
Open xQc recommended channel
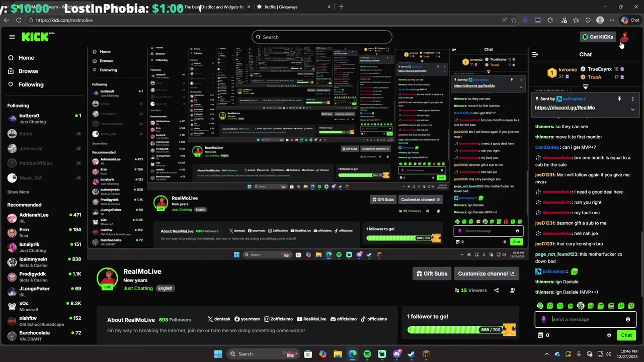point(44,307)
